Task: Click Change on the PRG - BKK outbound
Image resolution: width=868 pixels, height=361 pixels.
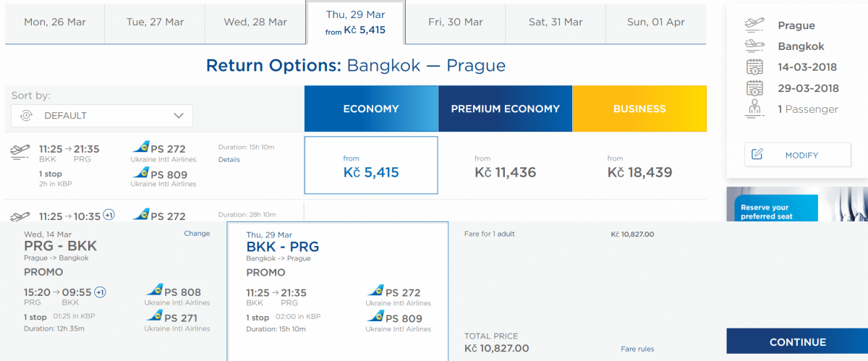Action: [197, 234]
